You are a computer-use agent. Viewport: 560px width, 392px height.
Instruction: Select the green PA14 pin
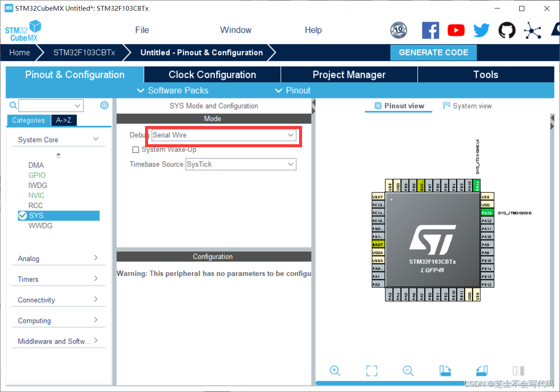coord(477,185)
